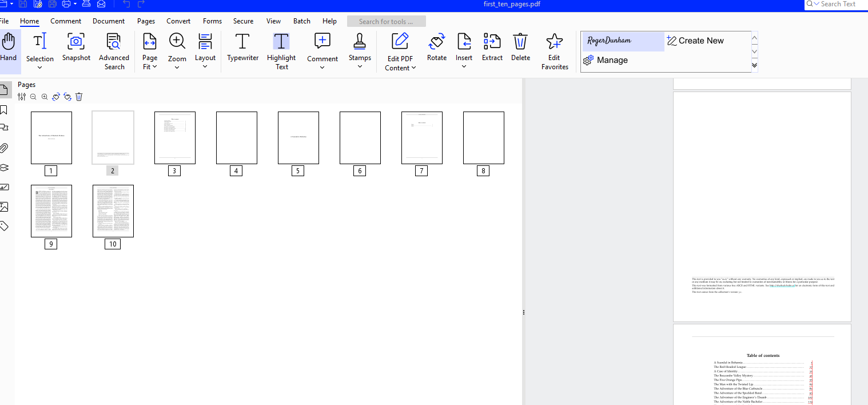Open the Zoom dropdown
Image resolution: width=868 pixels, height=405 pixels.
pyautogui.click(x=177, y=67)
